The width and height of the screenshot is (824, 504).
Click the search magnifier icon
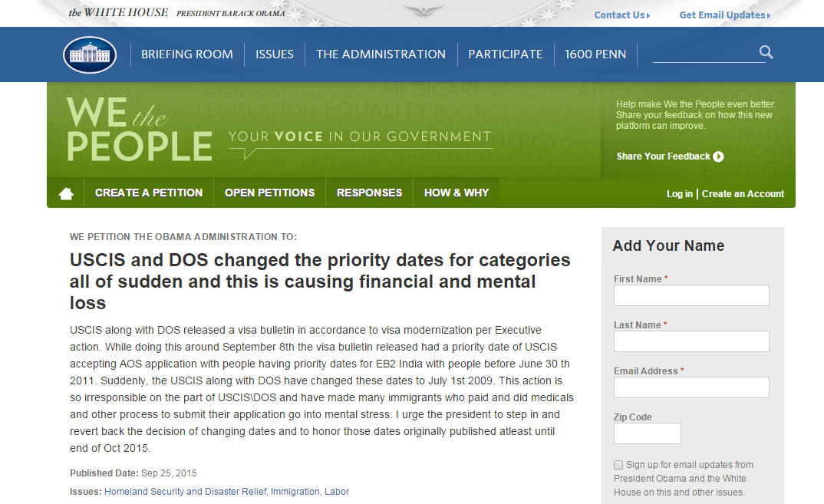(x=766, y=51)
